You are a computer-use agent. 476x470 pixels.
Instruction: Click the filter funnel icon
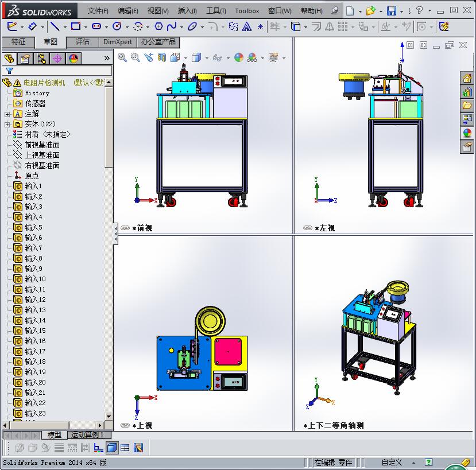click(9, 71)
